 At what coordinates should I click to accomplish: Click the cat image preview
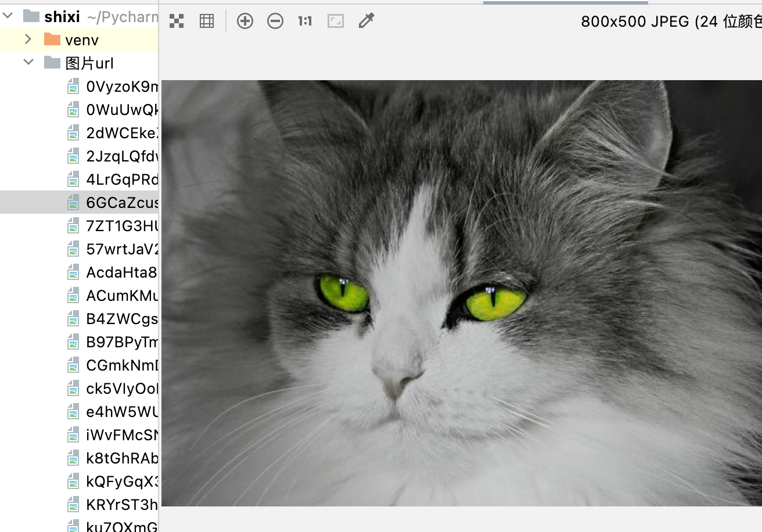(x=462, y=293)
